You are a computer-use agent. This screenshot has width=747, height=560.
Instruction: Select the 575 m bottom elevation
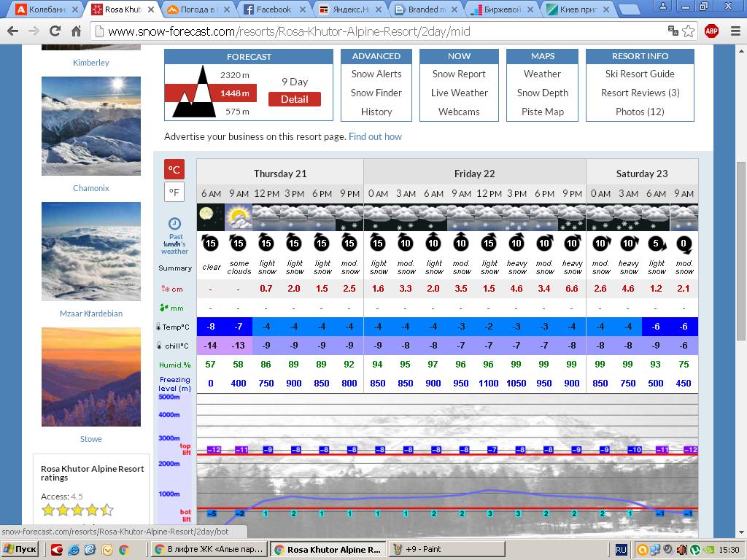237,112
